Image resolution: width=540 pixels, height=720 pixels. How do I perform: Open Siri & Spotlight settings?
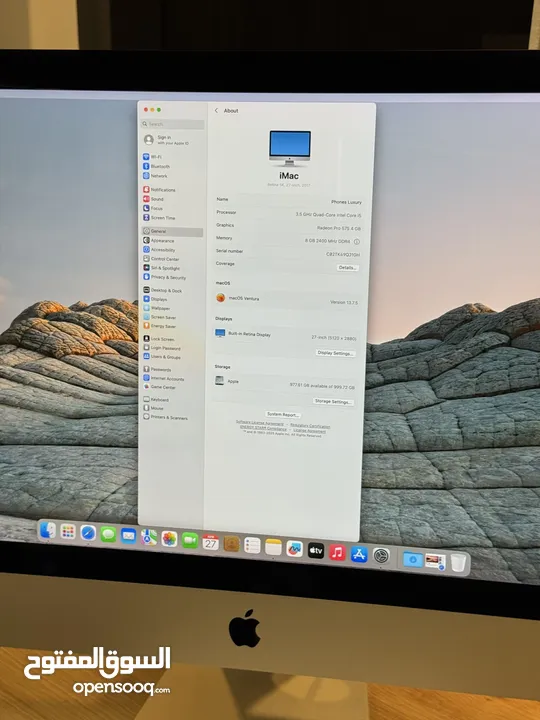(162, 268)
